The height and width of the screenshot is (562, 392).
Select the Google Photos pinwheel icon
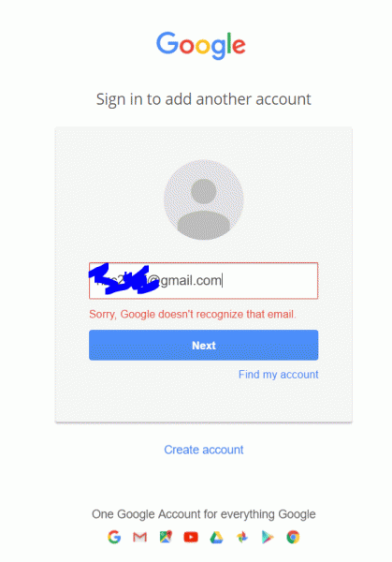(x=242, y=537)
